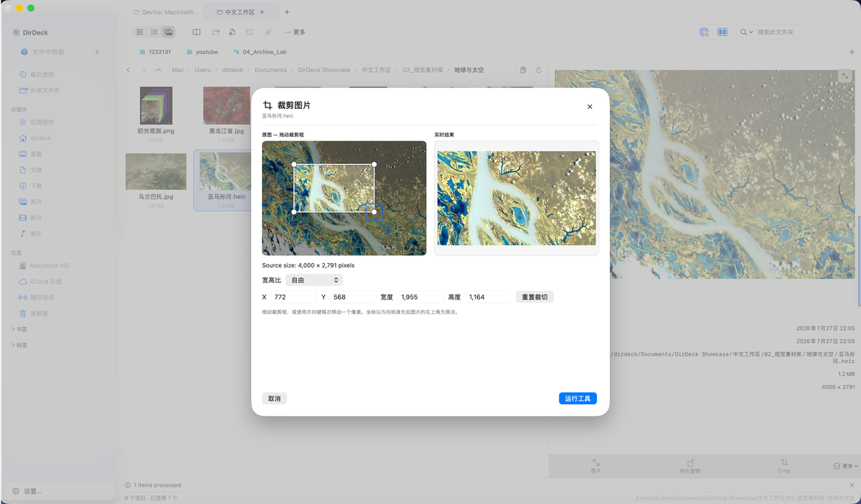Click the 实时结果 preview image
The width and height of the screenshot is (861, 504).
click(x=517, y=198)
